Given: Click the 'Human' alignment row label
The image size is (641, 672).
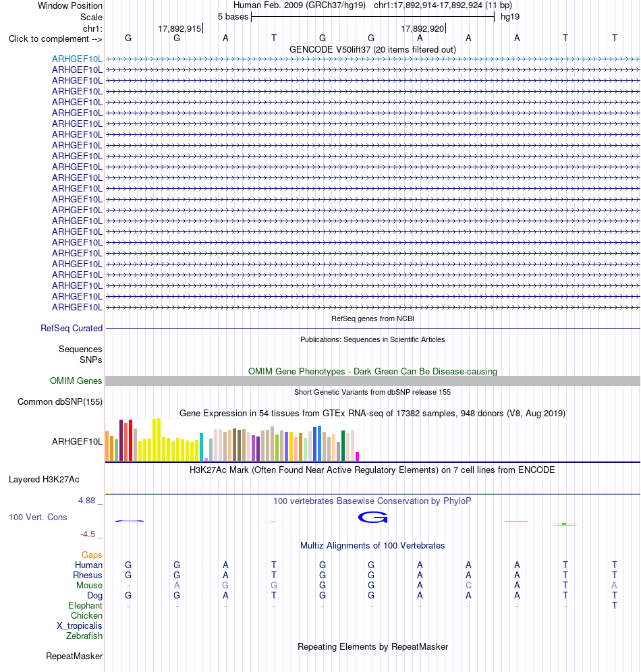Looking at the screenshot, I should click(88, 565).
